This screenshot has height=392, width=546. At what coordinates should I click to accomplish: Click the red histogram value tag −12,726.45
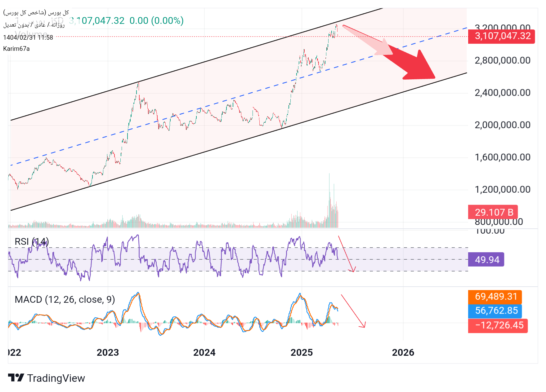[498, 325]
